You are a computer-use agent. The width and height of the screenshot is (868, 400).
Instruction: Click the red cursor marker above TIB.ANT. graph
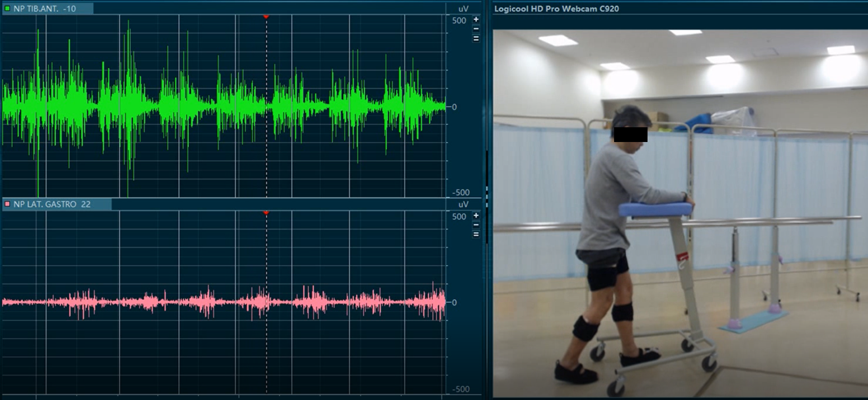(266, 17)
